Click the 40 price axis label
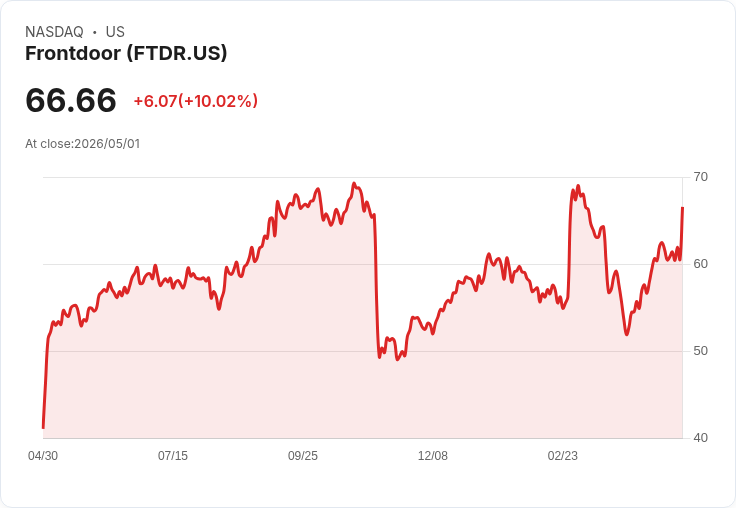This screenshot has width=736, height=508. coord(700,438)
